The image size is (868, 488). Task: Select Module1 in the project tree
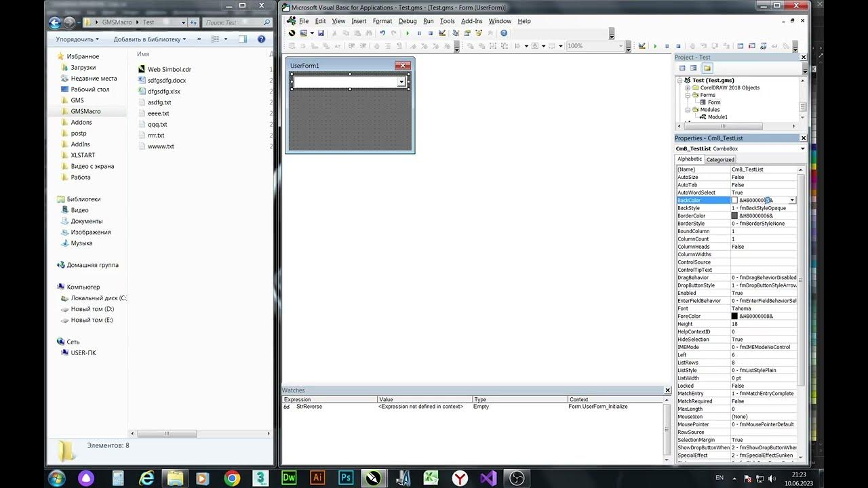click(x=717, y=117)
